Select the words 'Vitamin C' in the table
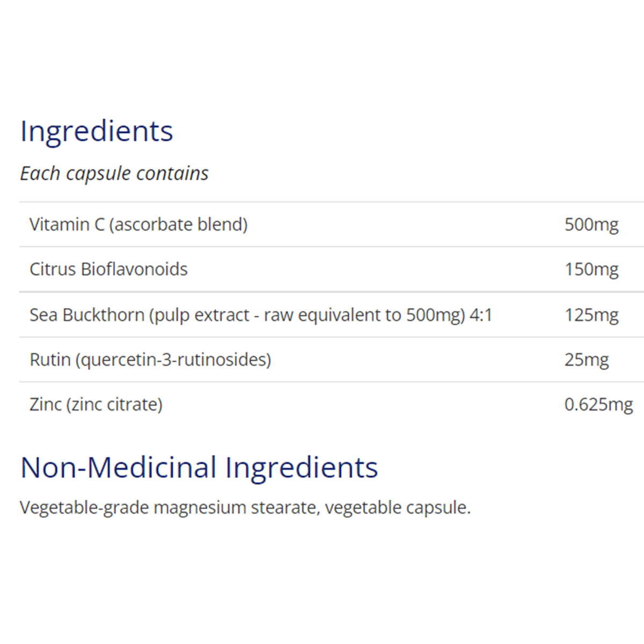Viewport: 644px width, 644px height. pos(67,224)
